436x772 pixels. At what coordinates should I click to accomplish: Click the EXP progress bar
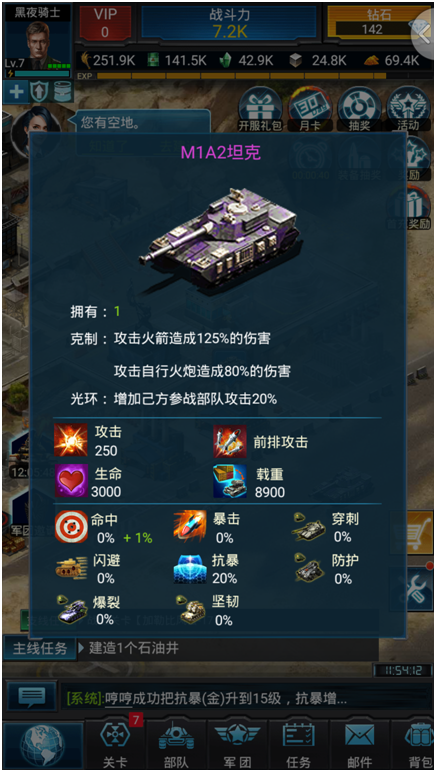(242, 76)
